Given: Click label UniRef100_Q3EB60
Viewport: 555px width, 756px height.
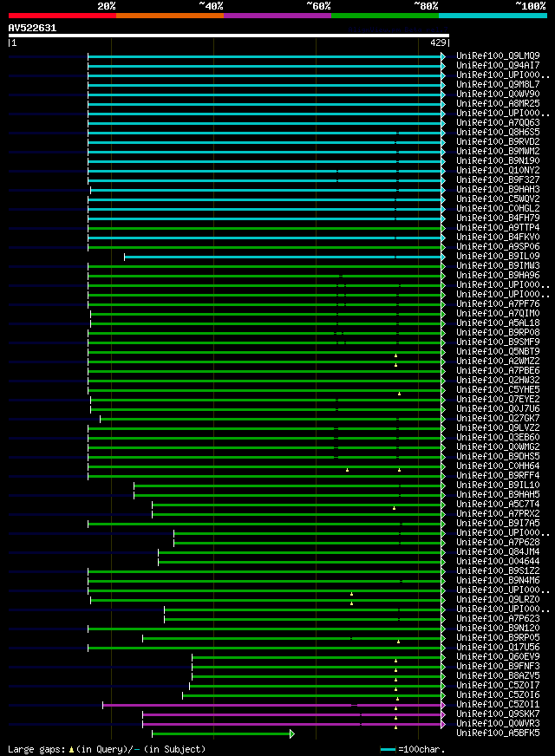Looking at the screenshot, I should tap(498, 437).
